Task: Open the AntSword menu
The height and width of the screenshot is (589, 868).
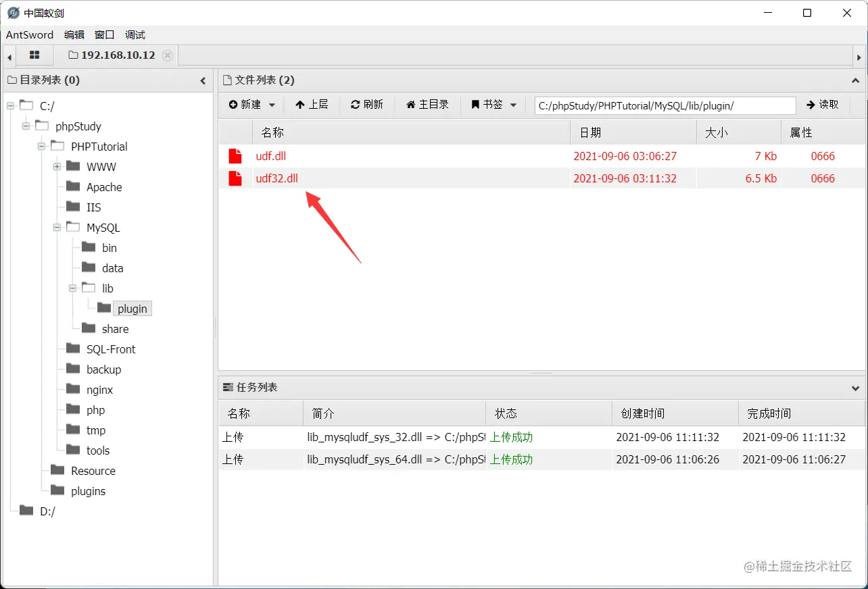Action: coord(30,34)
